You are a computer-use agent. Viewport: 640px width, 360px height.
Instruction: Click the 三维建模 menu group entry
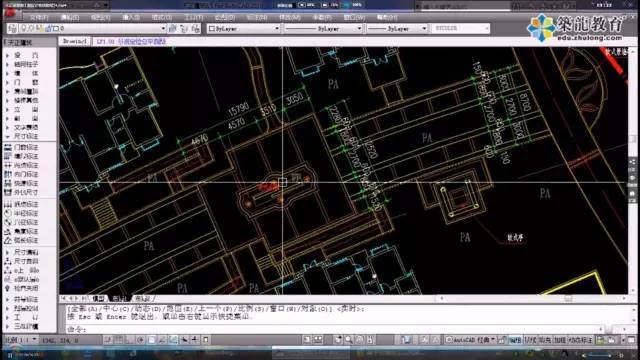[x=22, y=327]
